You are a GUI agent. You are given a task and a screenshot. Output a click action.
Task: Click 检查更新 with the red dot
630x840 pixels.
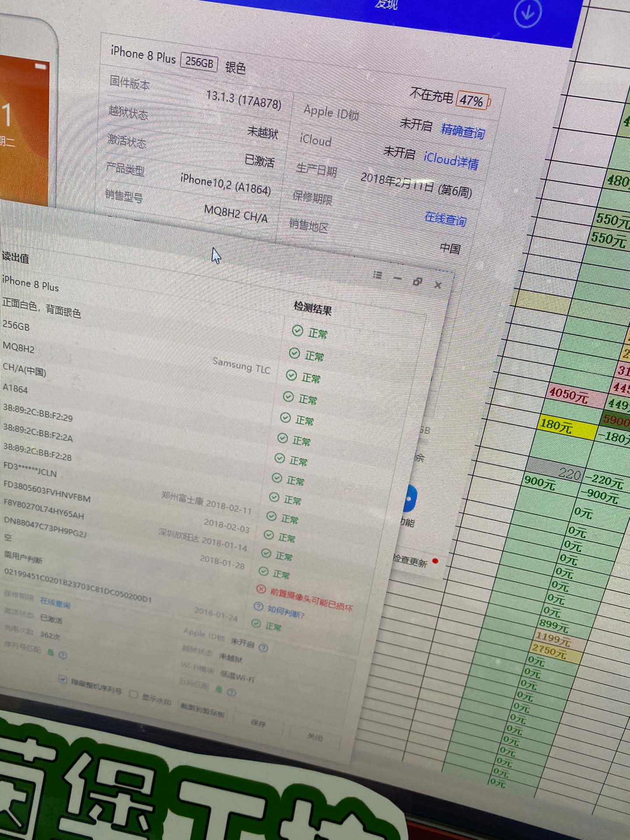pyautogui.click(x=410, y=560)
